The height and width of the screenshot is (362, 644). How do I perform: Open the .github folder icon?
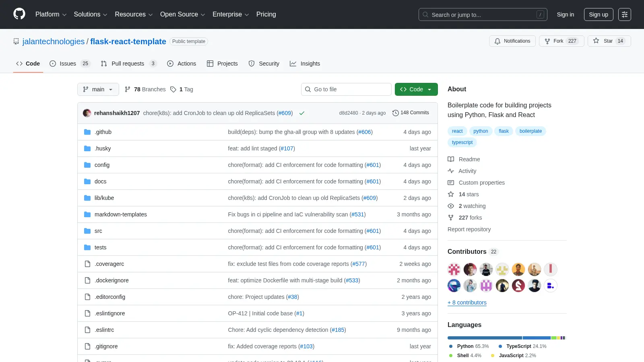[87, 132]
